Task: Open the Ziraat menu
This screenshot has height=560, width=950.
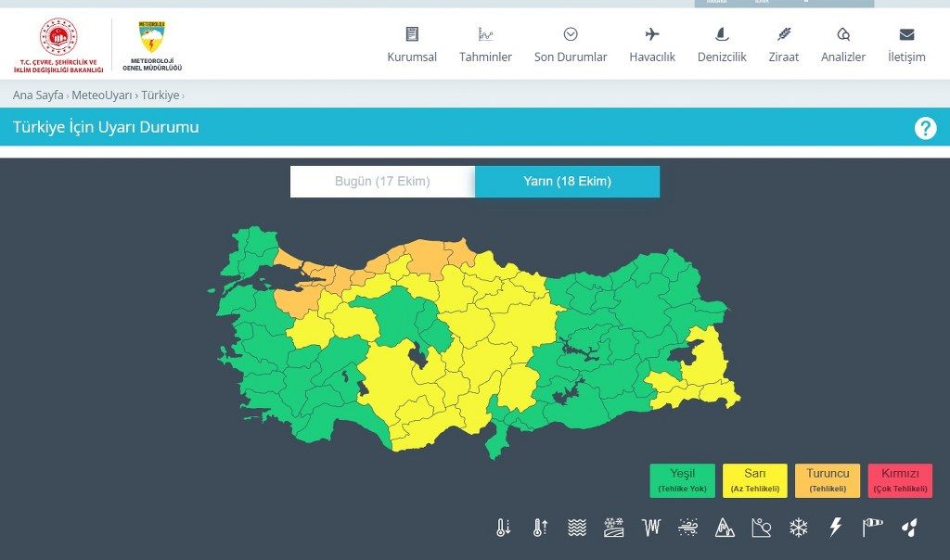Action: pyautogui.click(x=783, y=45)
